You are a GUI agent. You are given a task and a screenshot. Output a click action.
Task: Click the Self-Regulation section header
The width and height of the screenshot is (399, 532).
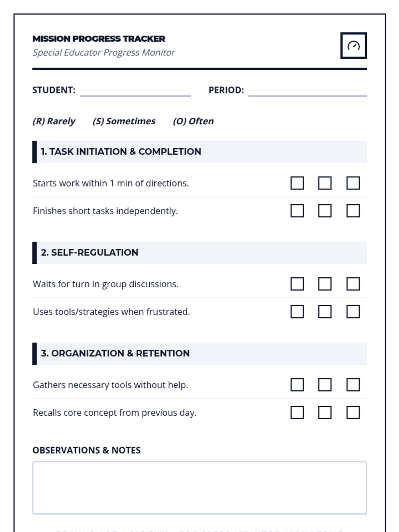coord(90,253)
